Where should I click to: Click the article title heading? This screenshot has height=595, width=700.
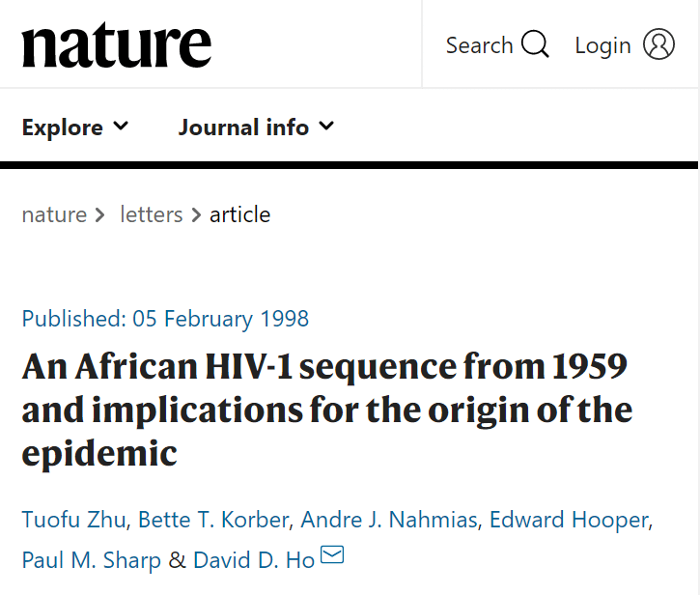click(x=326, y=410)
